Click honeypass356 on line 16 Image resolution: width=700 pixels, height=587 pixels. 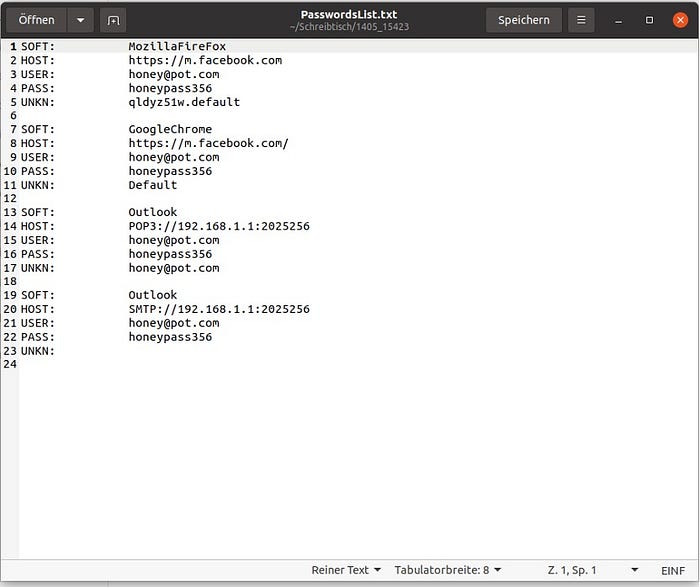[x=170, y=254]
